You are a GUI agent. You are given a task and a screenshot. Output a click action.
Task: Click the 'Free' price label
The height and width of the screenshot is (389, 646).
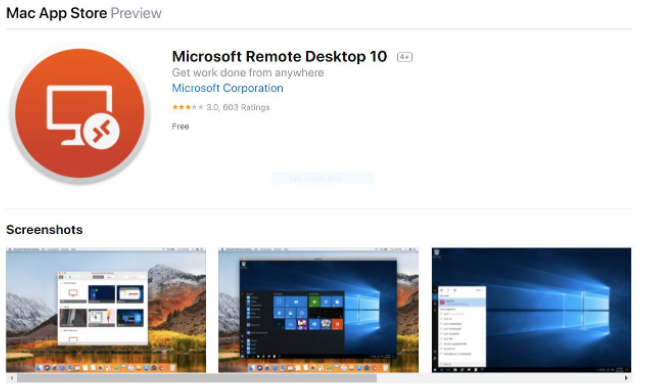(x=180, y=127)
